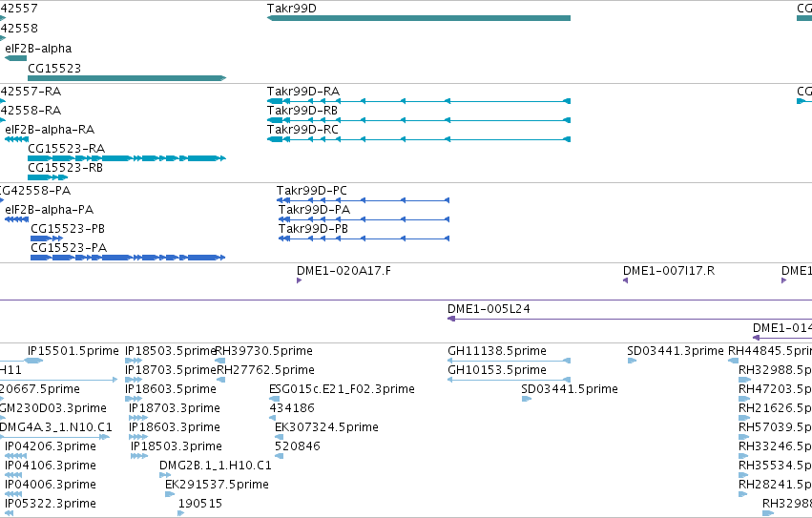The height and width of the screenshot is (518, 812).
Task: Click the SD03441.3prime EST arrow
Action: [x=632, y=361]
